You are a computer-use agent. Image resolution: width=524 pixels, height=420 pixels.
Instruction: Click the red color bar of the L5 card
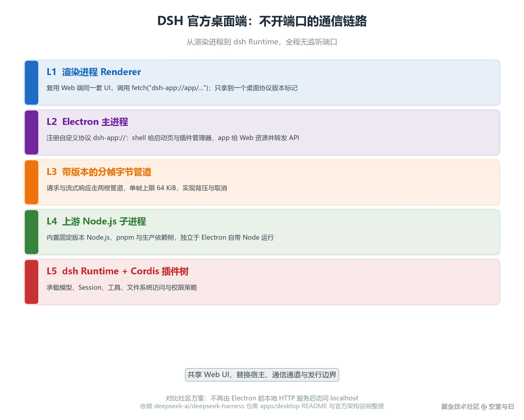pos(32,282)
